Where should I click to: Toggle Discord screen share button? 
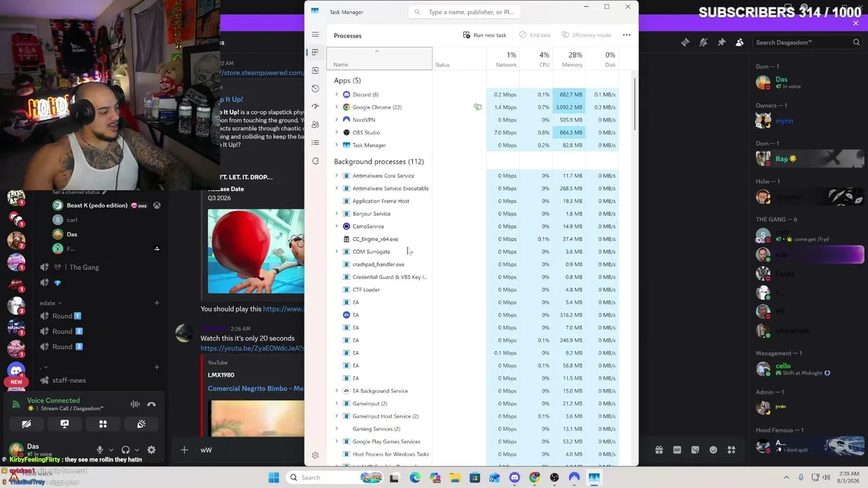(x=64, y=424)
